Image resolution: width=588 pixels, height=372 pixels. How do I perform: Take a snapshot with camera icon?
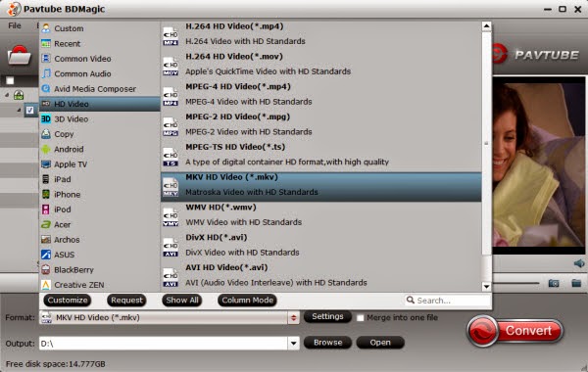(554, 283)
